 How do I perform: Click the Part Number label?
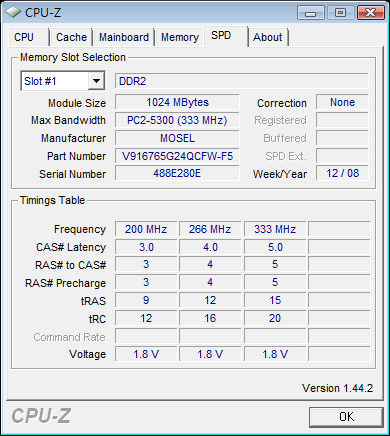(76, 156)
